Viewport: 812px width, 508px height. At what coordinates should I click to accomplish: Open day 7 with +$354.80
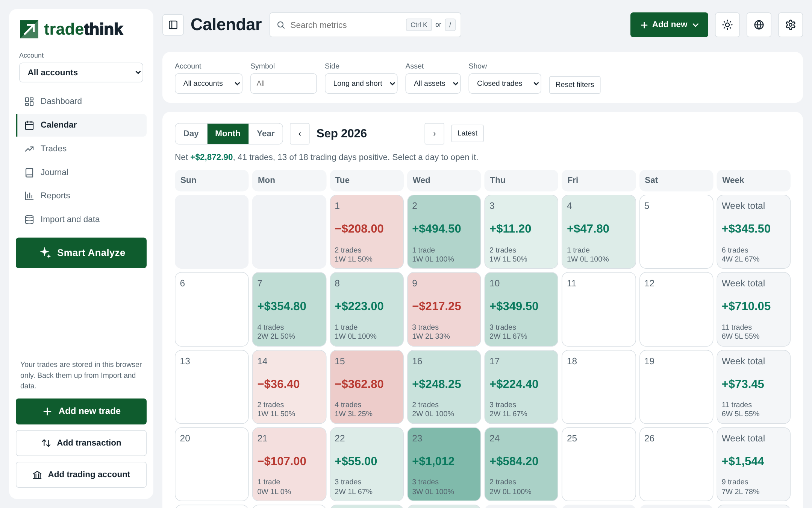click(x=289, y=309)
